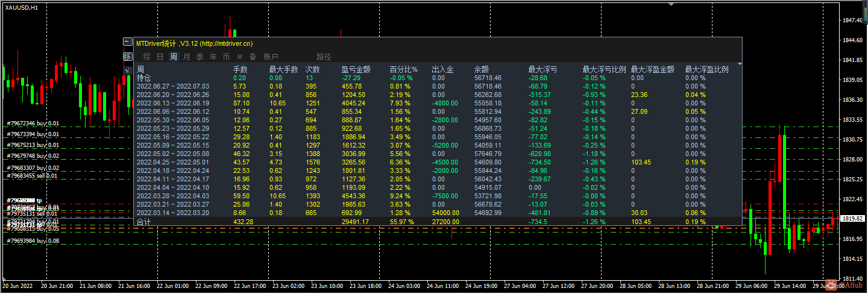Open the 月 monthly tab
This screenshot has height=294, width=868.
tap(187, 57)
